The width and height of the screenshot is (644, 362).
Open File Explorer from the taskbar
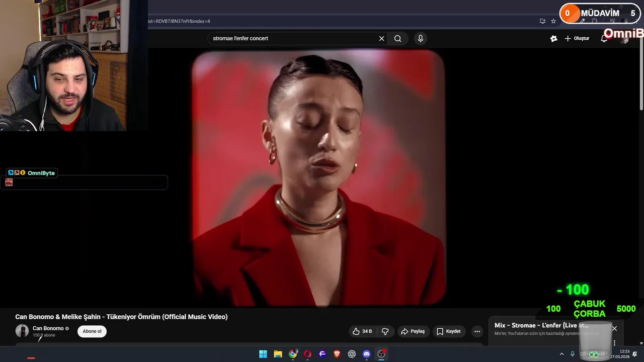(x=278, y=354)
